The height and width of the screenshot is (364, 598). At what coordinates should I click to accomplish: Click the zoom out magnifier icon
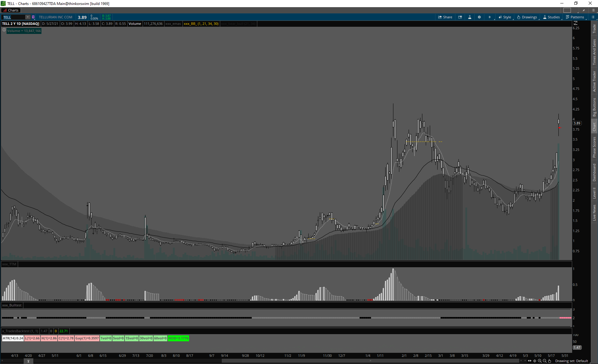[x=545, y=361]
